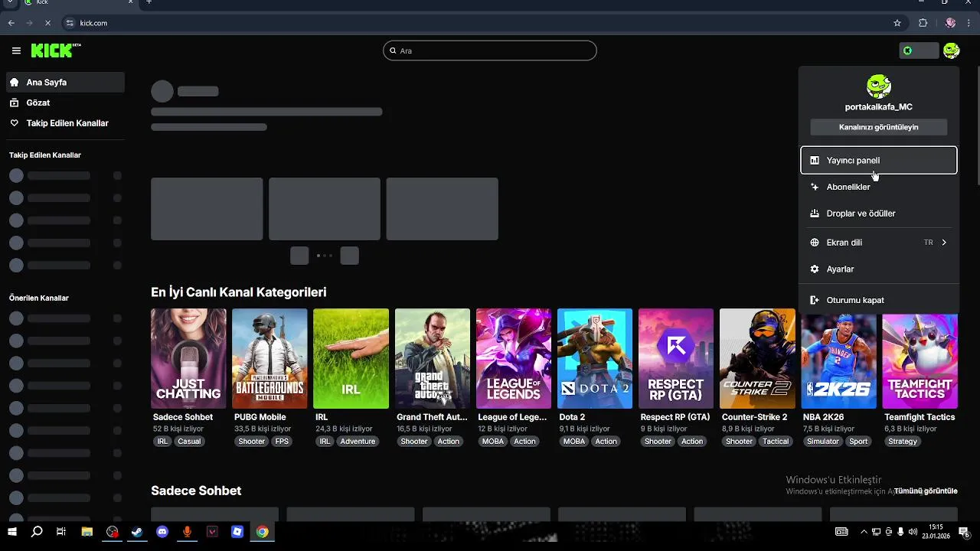Open the tab search dropdown arrow
Screen dimensions: 980x551
tap(10, 2)
